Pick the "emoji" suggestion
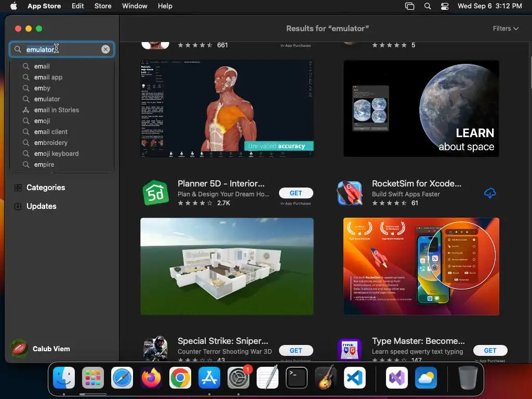Viewport: 532px width, 399px height. (x=62, y=121)
